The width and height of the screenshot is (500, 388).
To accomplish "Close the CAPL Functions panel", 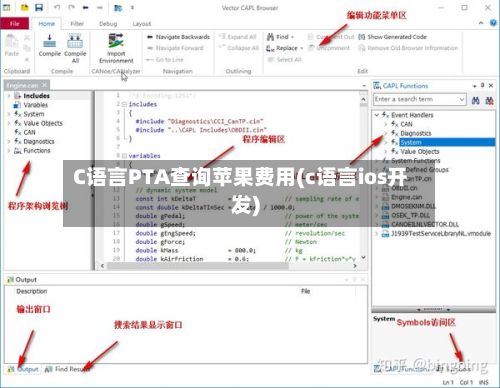I will [491, 86].
